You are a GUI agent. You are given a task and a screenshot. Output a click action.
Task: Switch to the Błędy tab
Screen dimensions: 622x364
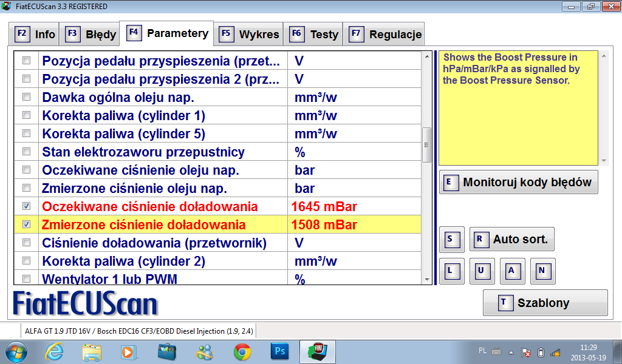tap(89, 34)
